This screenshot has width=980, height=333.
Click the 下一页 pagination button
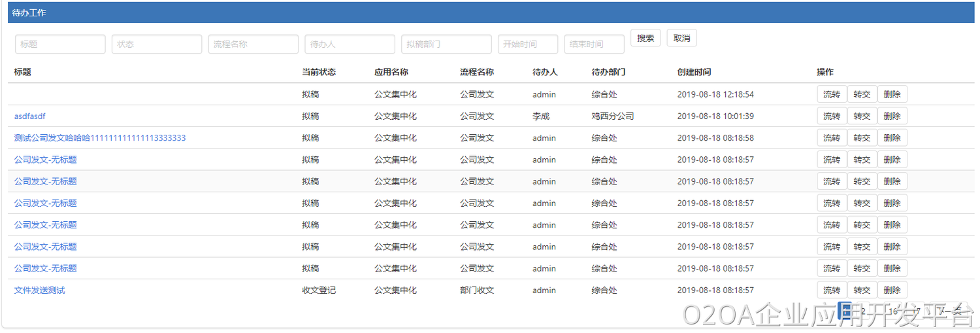click(949, 311)
